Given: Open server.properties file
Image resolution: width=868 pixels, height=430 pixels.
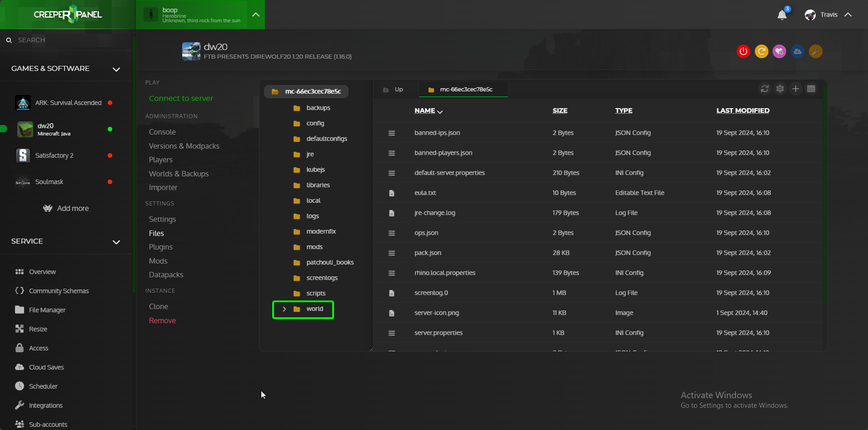Looking at the screenshot, I should point(439,333).
